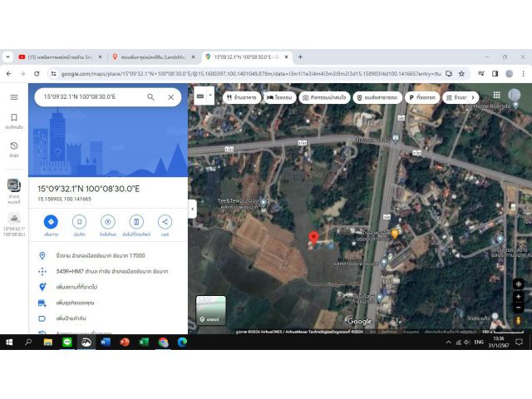Go back in browser history
This screenshot has width=532, height=399.
coord(9,74)
